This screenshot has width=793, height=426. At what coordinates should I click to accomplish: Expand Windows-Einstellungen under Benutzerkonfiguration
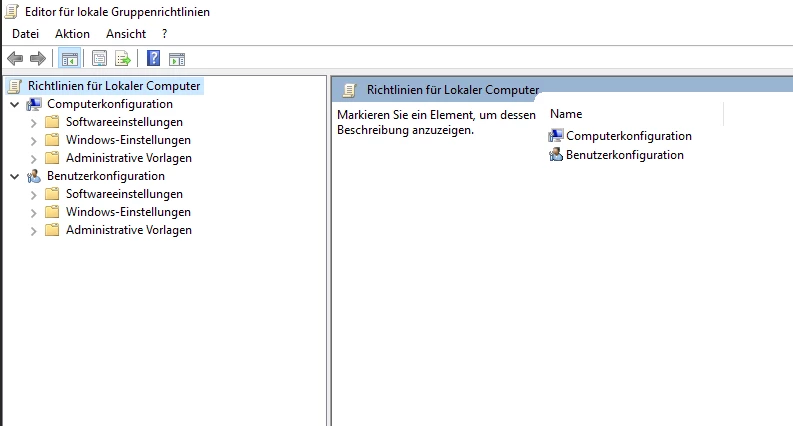(34, 212)
